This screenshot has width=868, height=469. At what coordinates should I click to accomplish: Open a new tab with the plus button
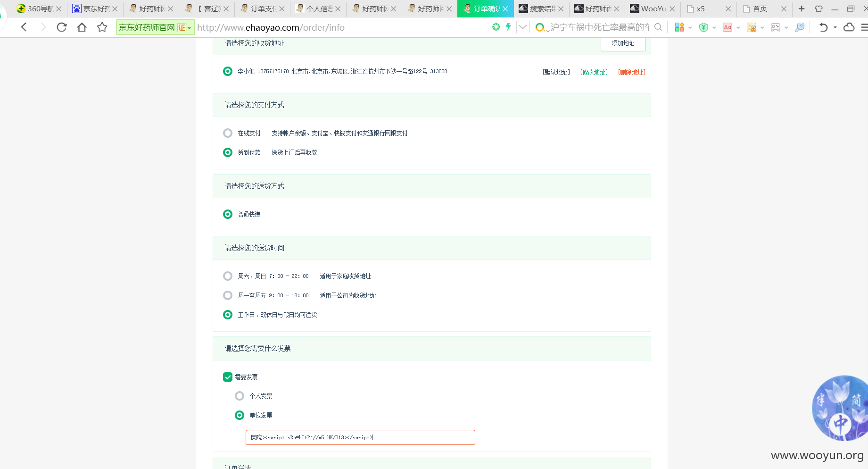tap(802, 8)
